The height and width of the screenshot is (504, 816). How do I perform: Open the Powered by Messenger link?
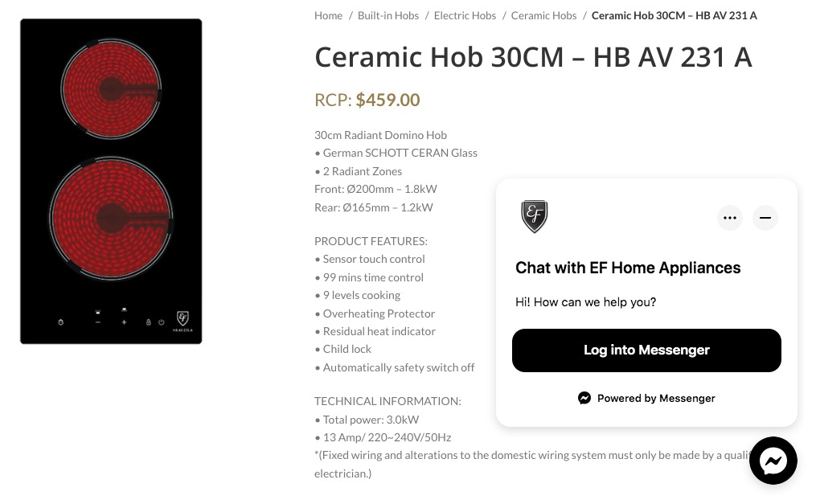click(x=656, y=398)
